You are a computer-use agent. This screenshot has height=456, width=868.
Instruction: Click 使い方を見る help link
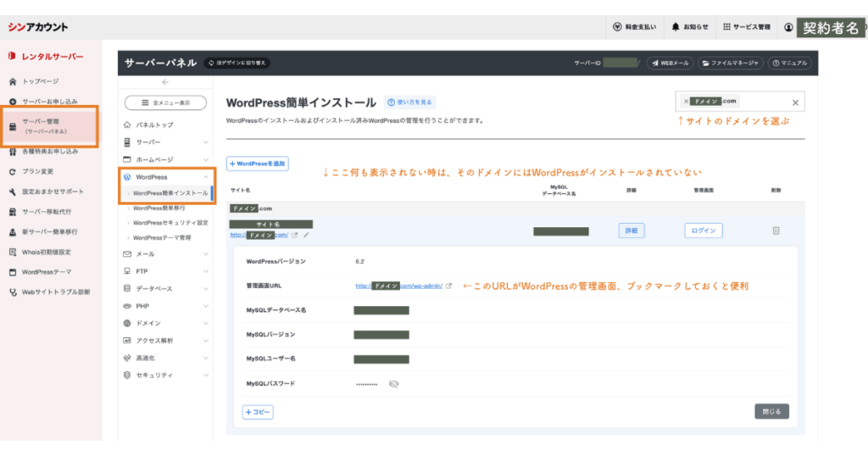pos(410,103)
